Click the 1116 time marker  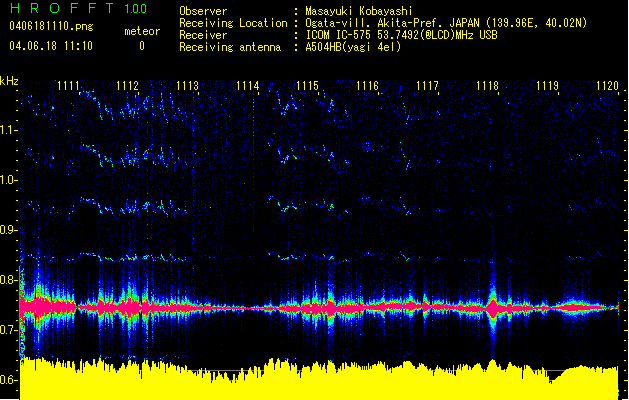coord(367,85)
